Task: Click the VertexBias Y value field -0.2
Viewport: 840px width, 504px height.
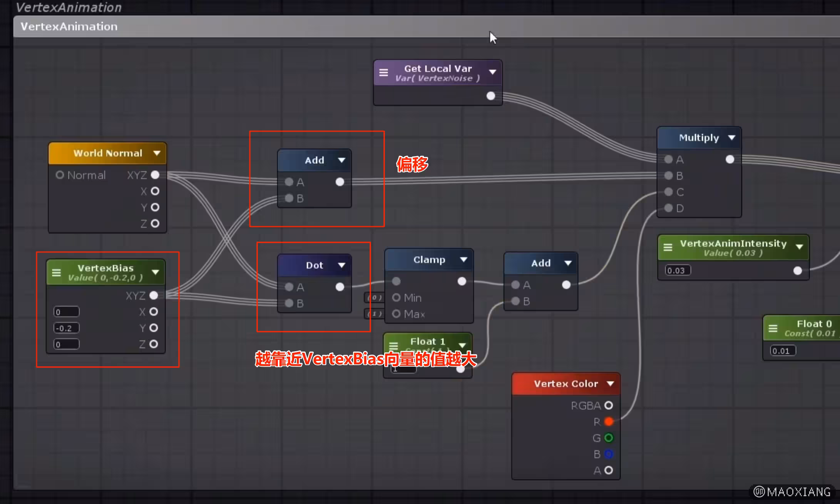Action: coord(66,328)
